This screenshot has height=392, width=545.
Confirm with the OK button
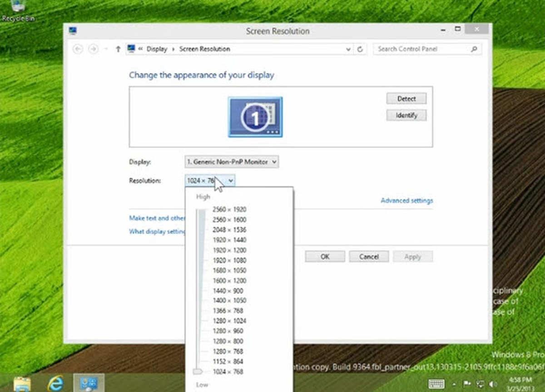click(325, 257)
